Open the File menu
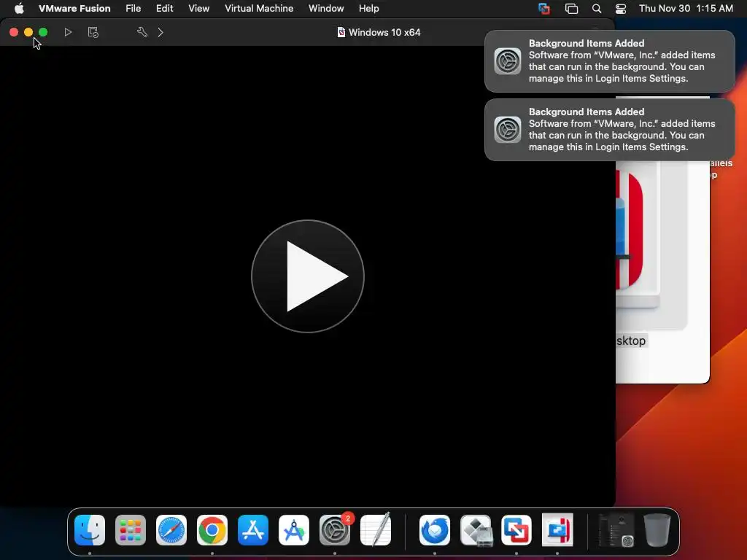Image resolution: width=747 pixels, height=560 pixels. pyautogui.click(x=133, y=8)
